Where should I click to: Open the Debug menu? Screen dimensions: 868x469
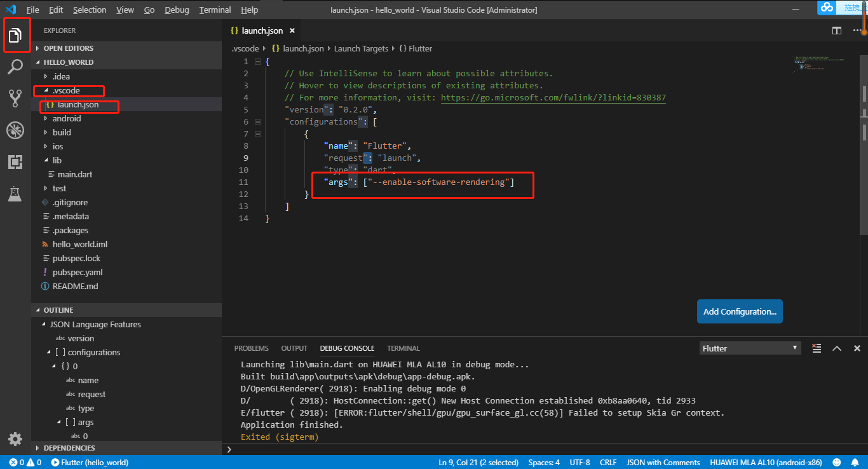pyautogui.click(x=177, y=10)
